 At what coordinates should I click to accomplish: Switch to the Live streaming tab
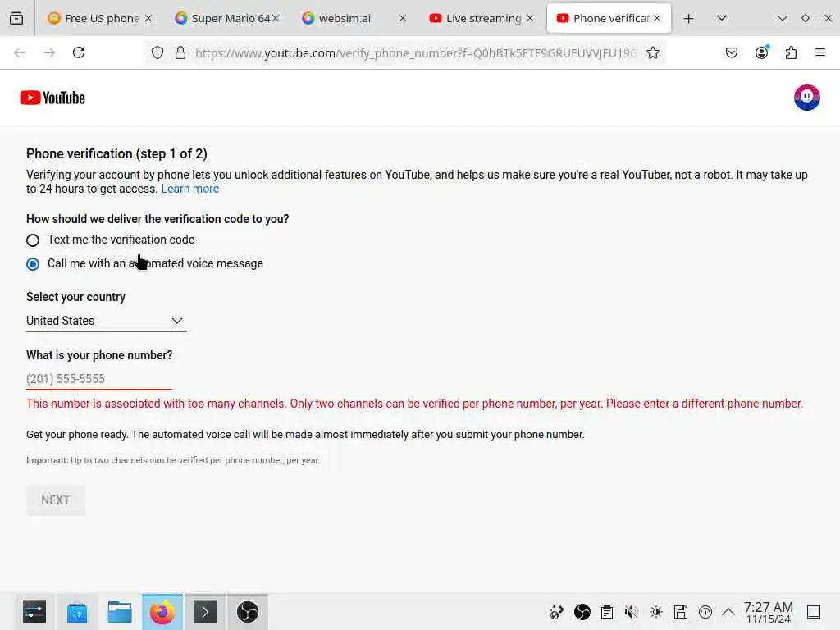[482, 18]
